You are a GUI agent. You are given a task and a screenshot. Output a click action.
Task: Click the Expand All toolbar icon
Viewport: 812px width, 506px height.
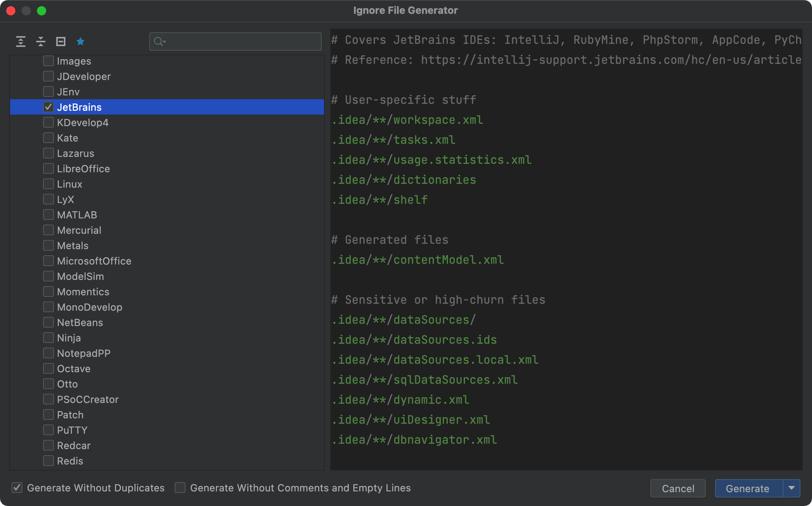coord(21,42)
